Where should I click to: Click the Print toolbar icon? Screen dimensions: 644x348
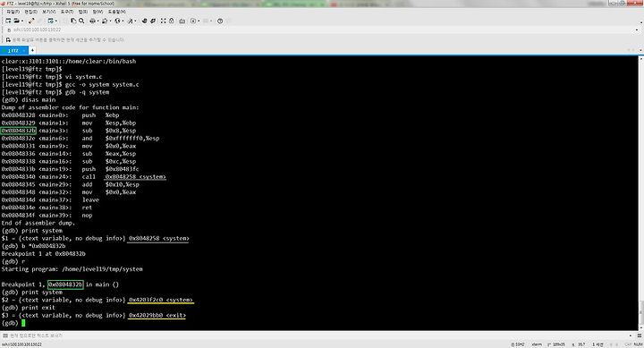coord(92,21)
